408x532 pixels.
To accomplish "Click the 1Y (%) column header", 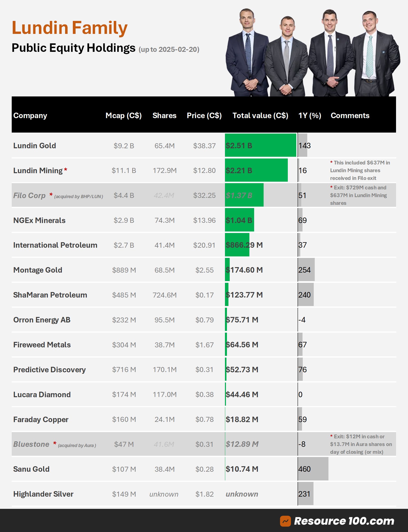I will point(310,116).
